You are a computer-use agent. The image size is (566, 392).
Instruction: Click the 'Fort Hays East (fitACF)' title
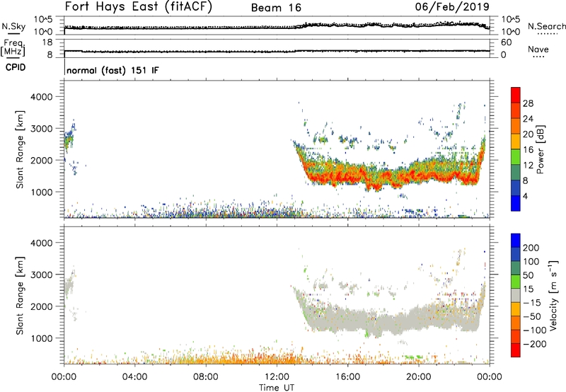pos(139,7)
